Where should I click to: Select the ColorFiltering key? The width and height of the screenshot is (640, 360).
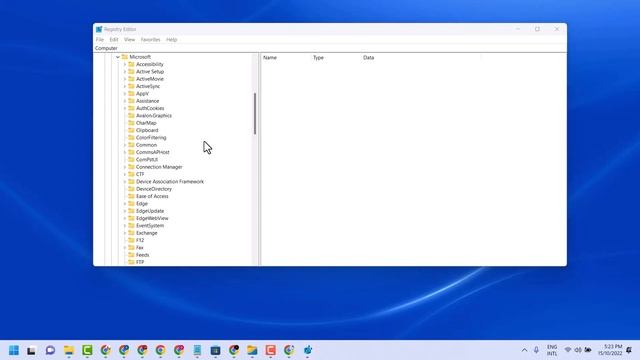coord(151,138)
